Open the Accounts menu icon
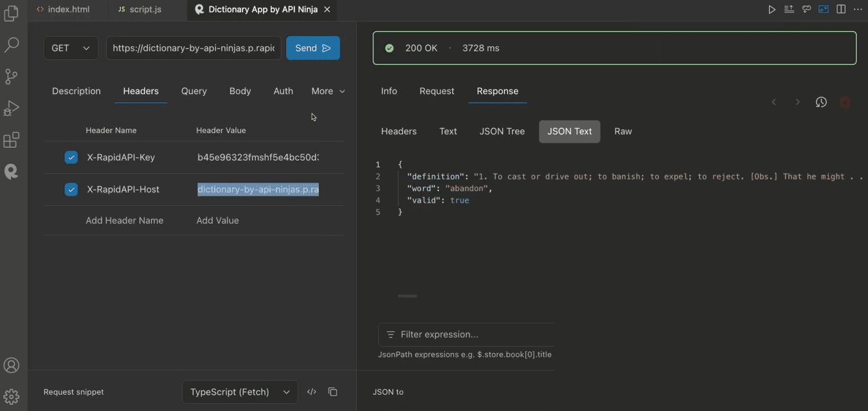 pos(12,365)
